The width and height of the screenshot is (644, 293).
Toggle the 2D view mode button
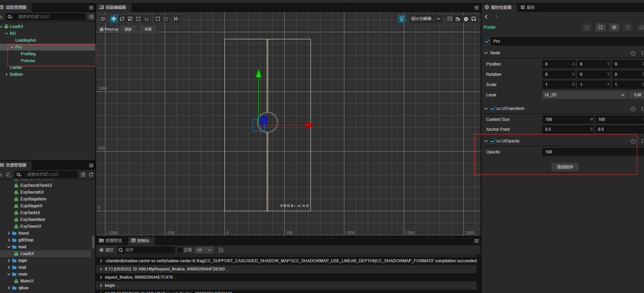[x=103, y=19]
